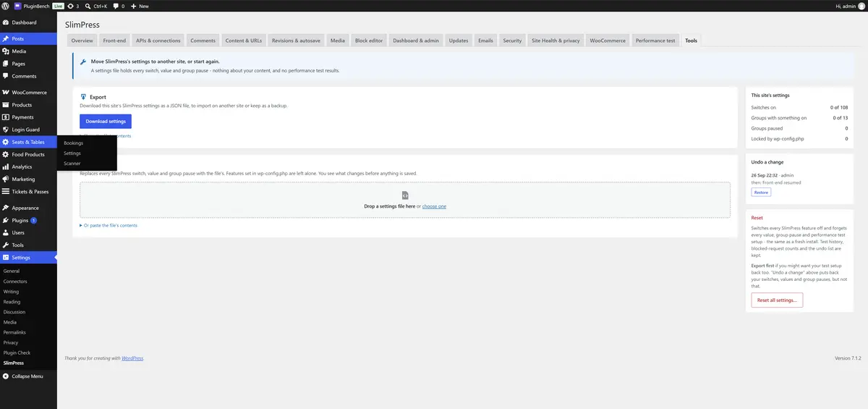Viewport: 868px width, 409px height.
Task: Select the Content & URLs tab
Action: 244,41
